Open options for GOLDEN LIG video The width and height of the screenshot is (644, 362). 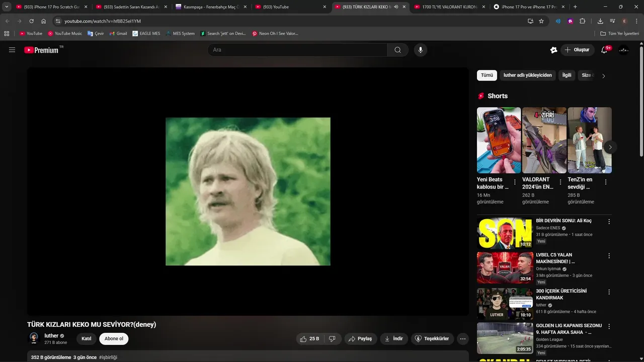pyautogui.click(x=609, y=327)
